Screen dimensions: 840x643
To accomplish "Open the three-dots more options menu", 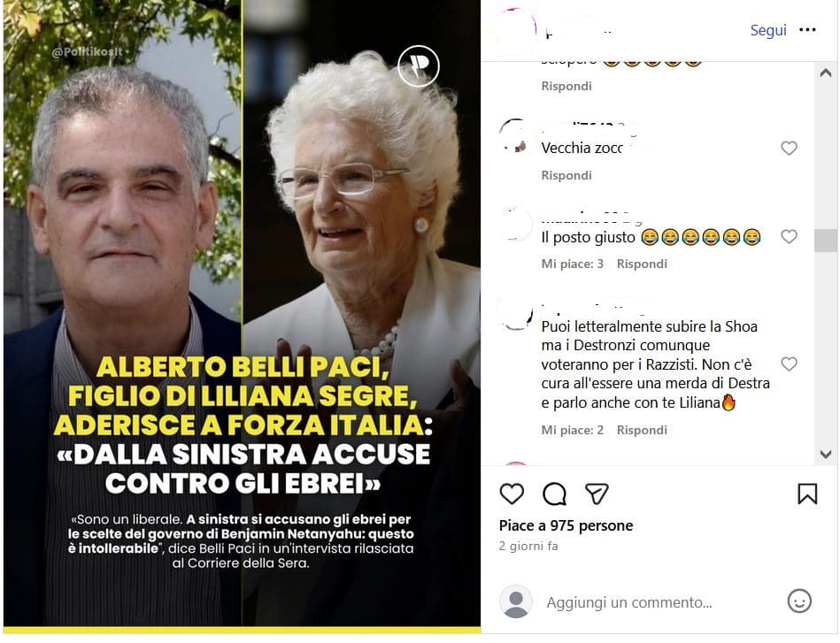I will pos(807,30).
